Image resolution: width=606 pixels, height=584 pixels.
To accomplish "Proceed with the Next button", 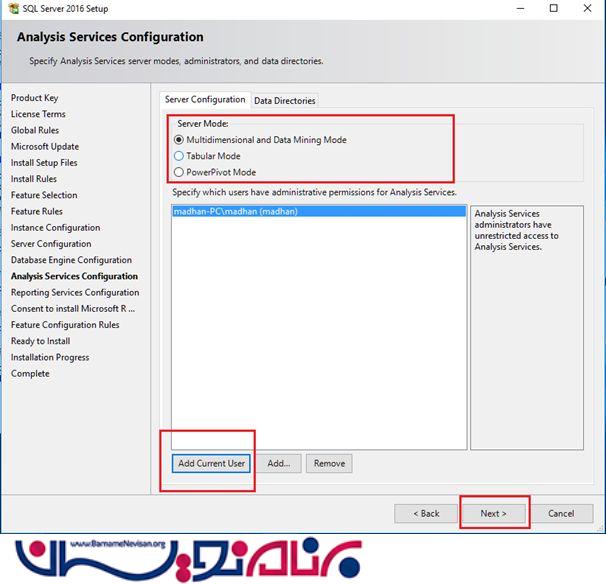I will click(x=493, y=513).
